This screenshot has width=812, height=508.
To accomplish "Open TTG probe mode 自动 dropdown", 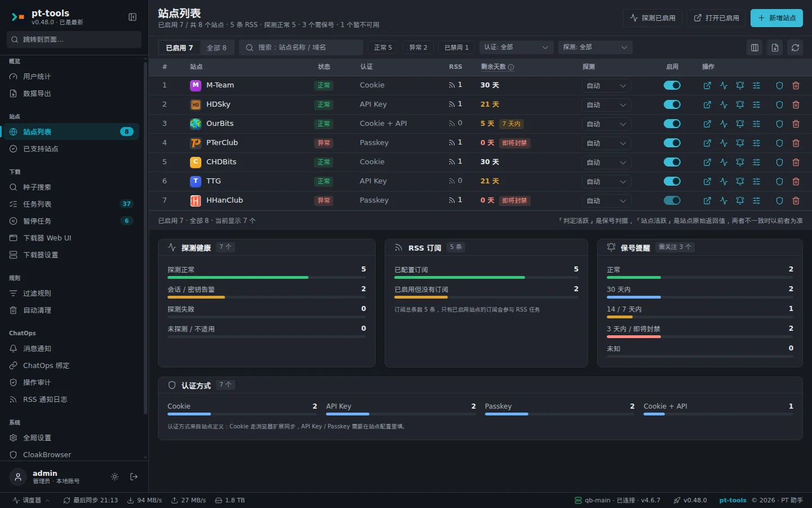I will coord(606,182).
